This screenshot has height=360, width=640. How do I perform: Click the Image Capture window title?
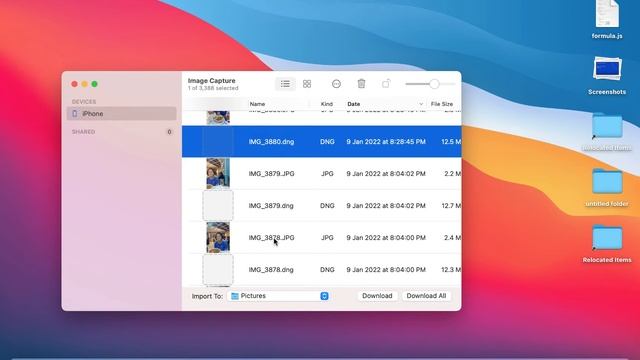coord(211,81)
